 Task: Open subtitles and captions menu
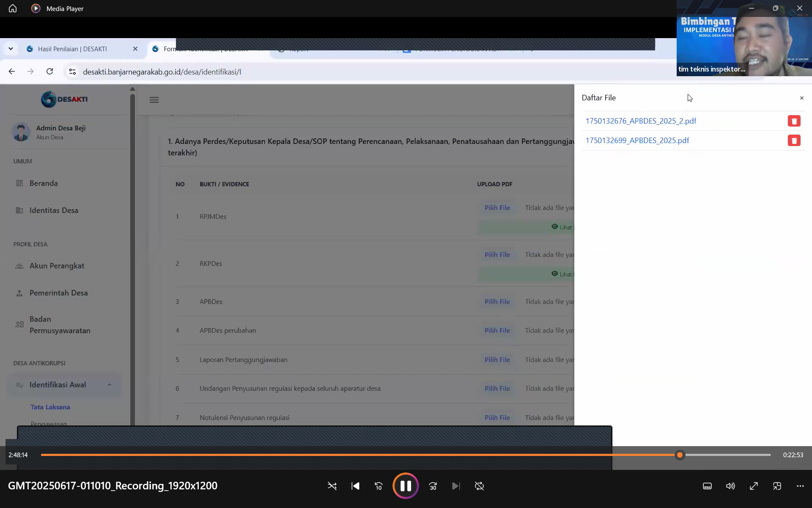point(707,486)
